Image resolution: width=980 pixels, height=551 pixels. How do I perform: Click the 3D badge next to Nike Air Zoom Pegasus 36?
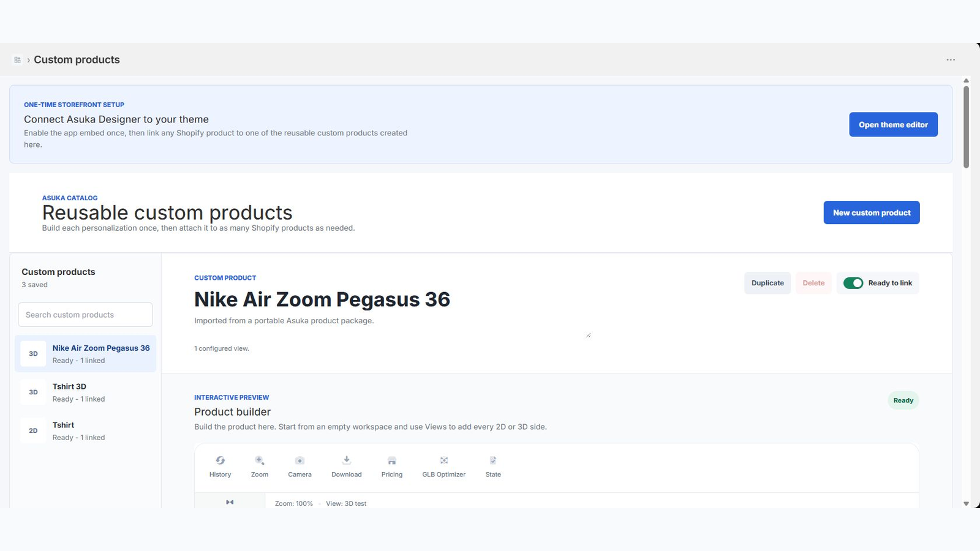point(33,354)
